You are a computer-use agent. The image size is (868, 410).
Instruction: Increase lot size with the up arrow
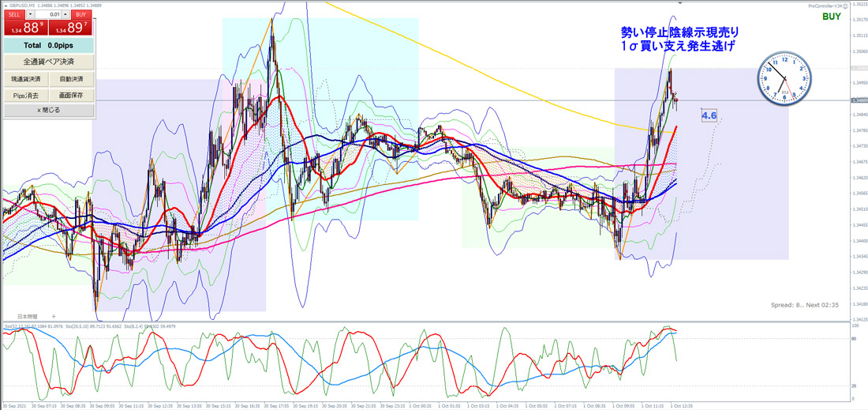pos(65,14)
